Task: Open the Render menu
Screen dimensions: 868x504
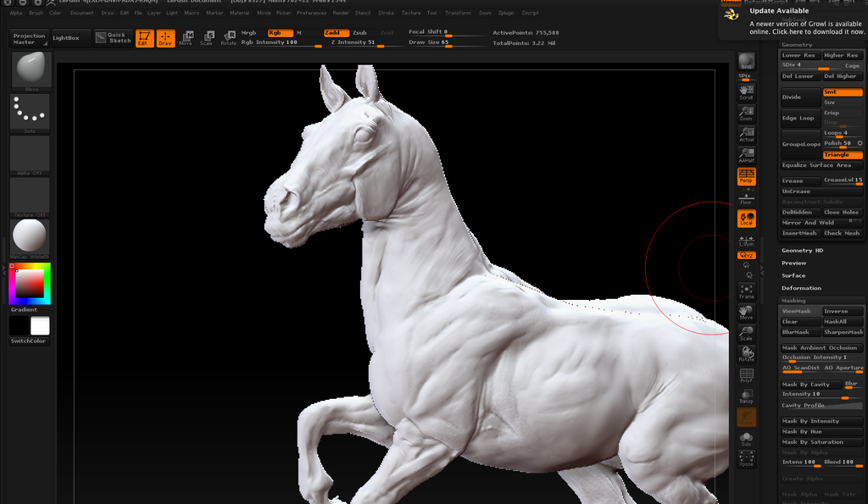Action: tap(340, 14)
